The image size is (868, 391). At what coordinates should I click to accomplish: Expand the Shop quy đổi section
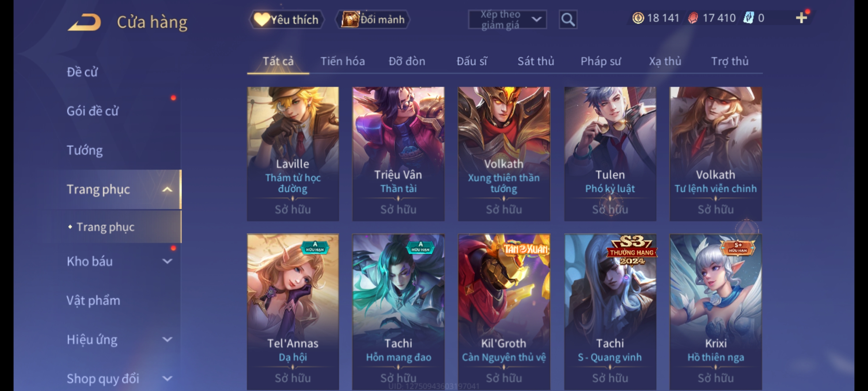point(167,379)
